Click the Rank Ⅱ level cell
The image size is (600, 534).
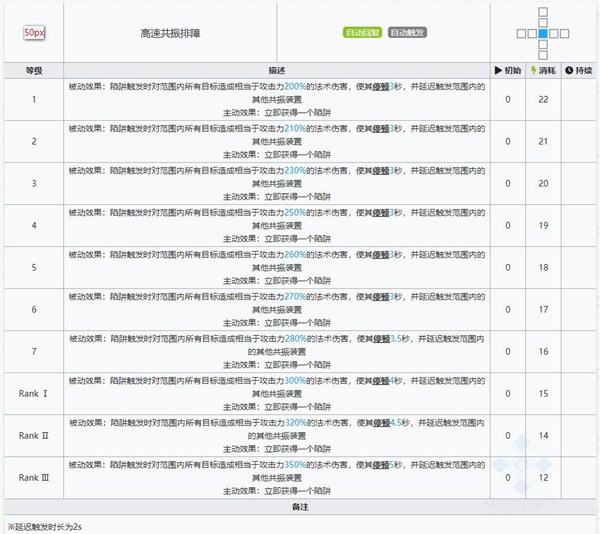click(34, 436)
